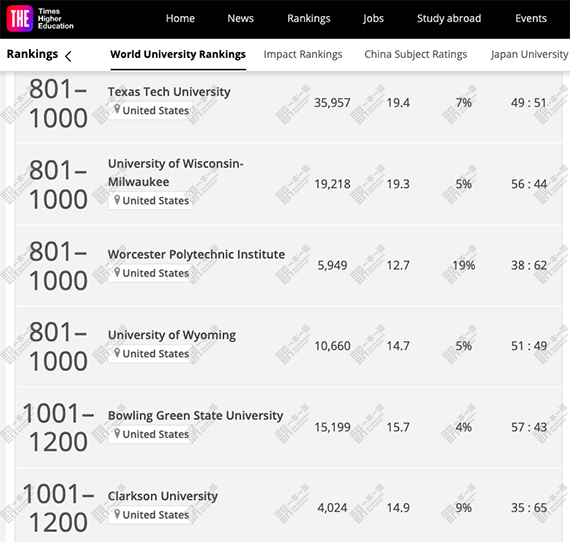Go to the Jobs section
Viewport: 570px width, 542px height.
pyautogui.click(x=373, y=19)
